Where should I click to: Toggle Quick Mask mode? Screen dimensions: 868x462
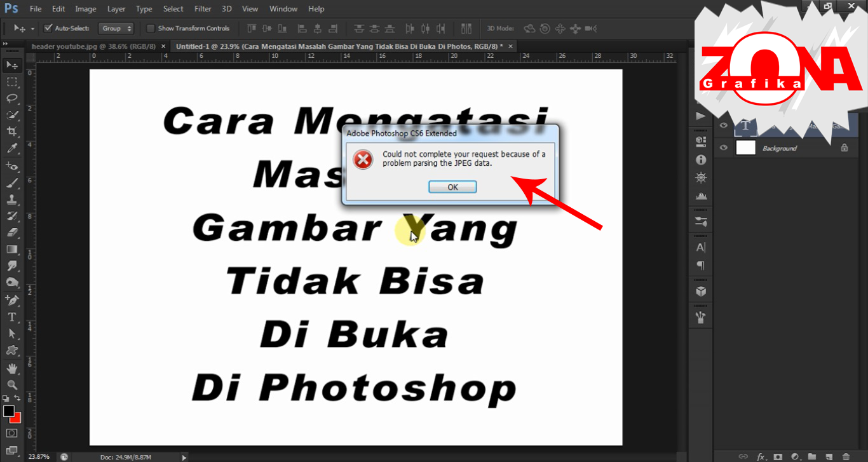click(x=12, y=433)
